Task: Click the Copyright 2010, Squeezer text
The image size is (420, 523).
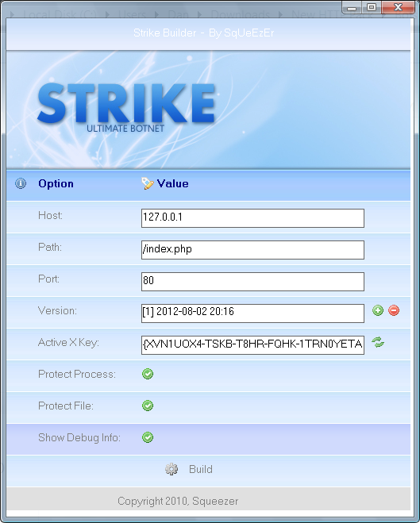Action: click(x=178, y=501)
